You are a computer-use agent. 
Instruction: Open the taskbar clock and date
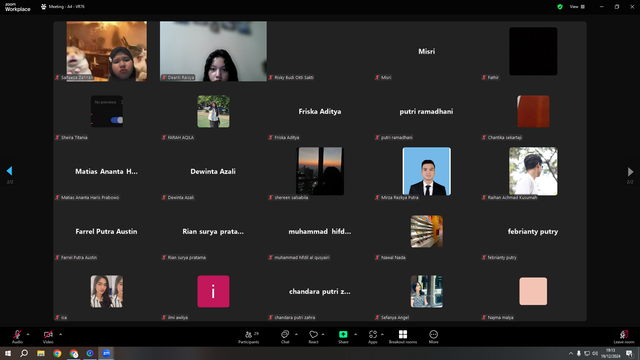tap(611, 353)
